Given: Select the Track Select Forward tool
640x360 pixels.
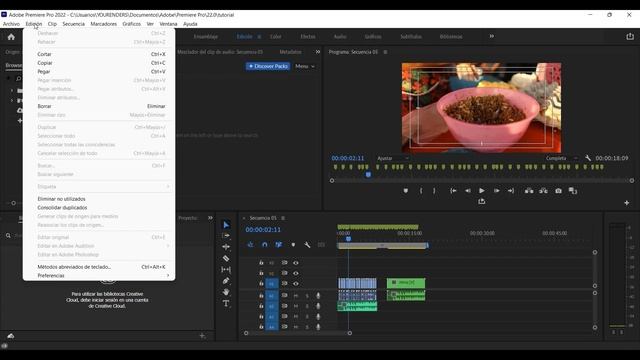Looking at the screenshot, I should coord(226,236).
